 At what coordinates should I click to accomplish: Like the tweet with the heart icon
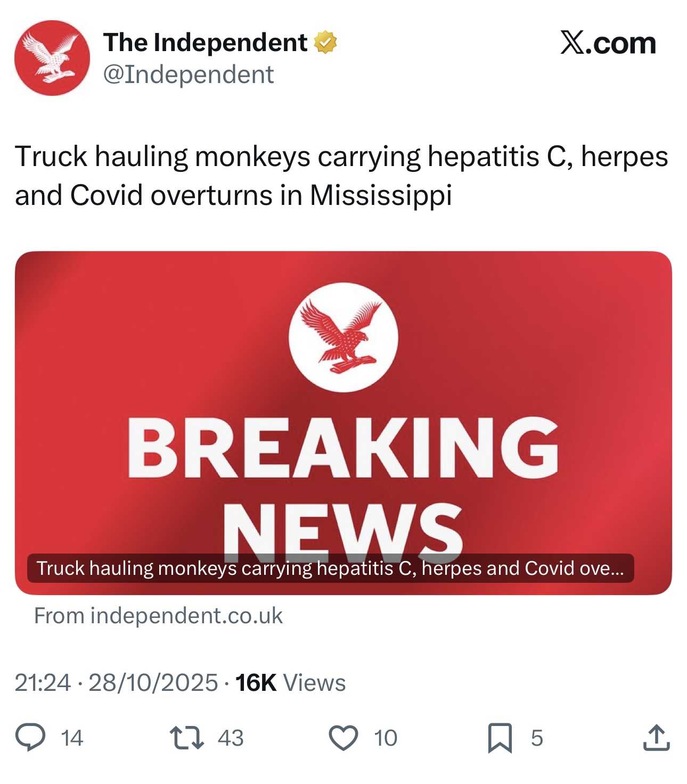click(343, 738)
